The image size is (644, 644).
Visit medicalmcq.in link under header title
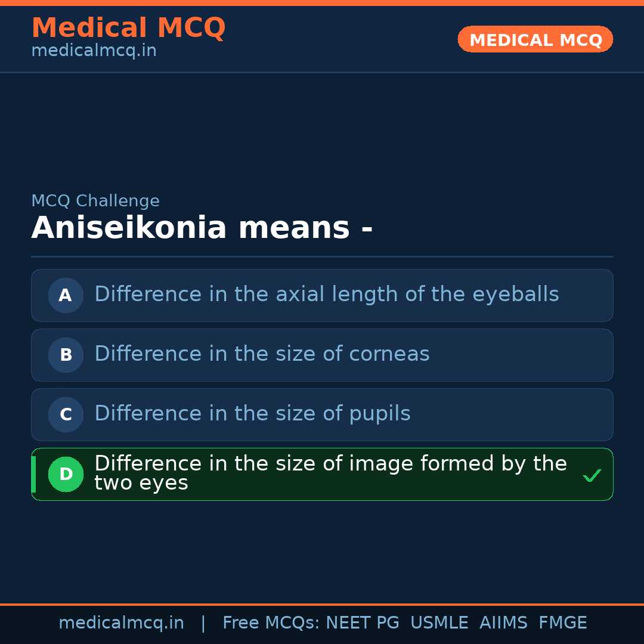[94, 51]
